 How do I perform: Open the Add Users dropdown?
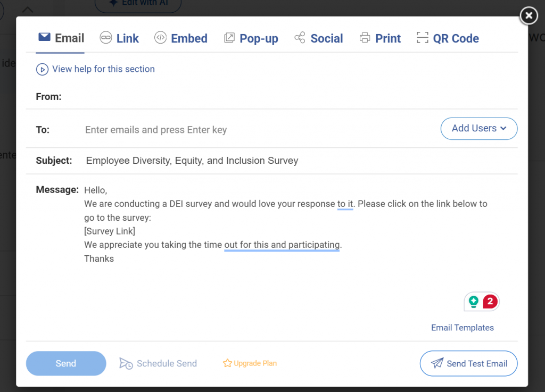tap(478, 128)
